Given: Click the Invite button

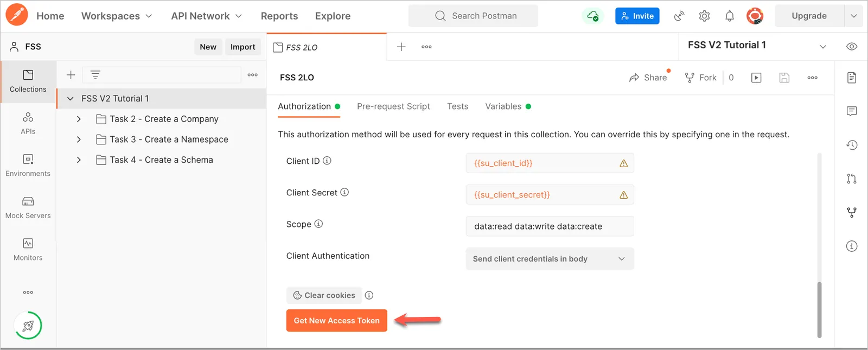Looking at the screenshot, I should pyautogui.click(x=637, y=16).
